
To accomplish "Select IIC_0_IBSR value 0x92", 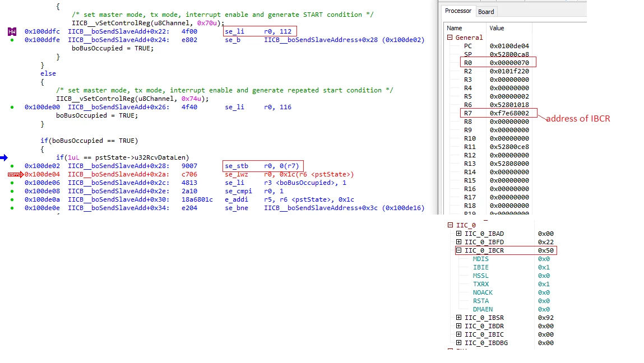I will click(545, 318).
